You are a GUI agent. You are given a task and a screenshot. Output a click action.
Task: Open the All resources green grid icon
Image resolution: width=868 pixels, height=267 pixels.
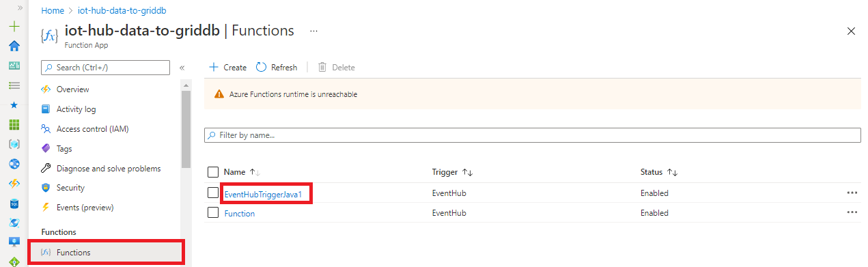(14, 125)
